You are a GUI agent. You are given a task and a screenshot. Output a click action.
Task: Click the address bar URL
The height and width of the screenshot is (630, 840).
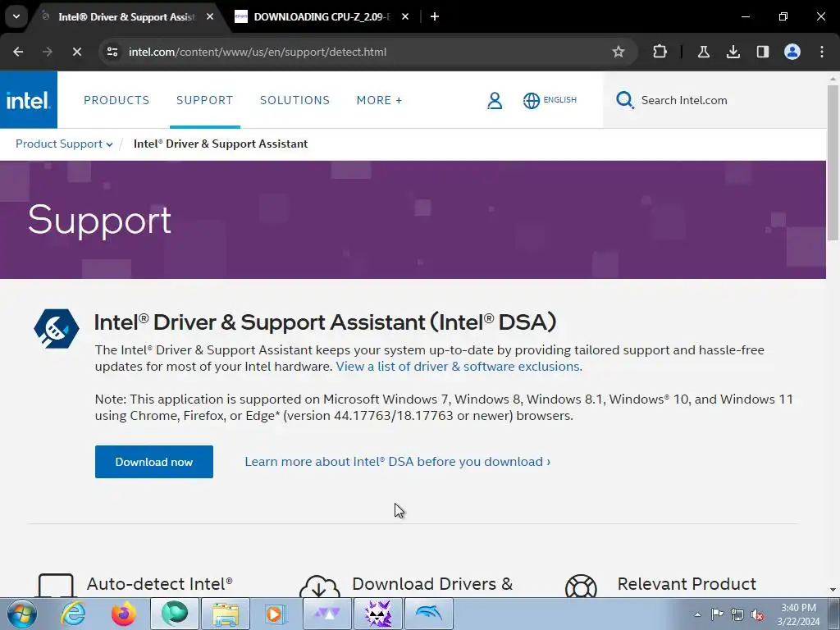pos(257,52)
